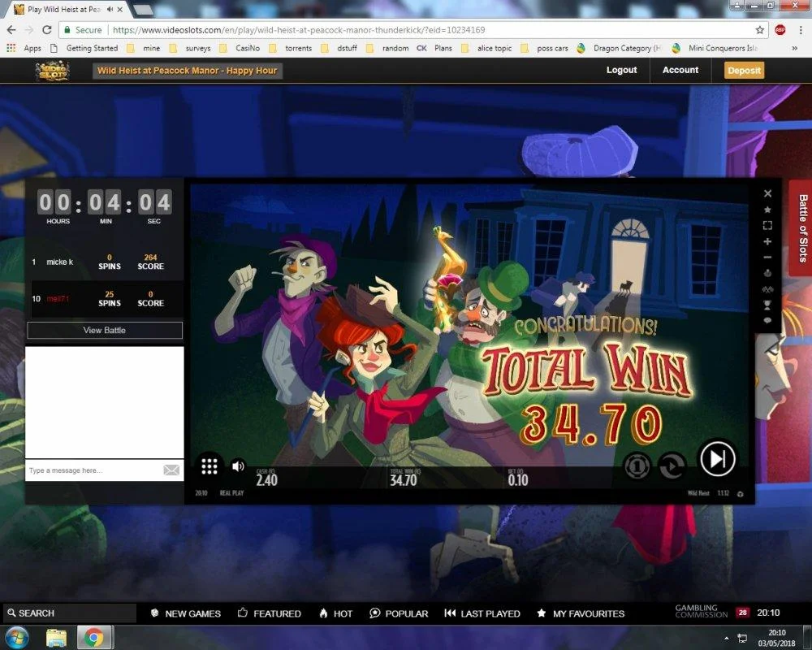Viewport: 812px width, 650px height.
Task: Click the View Battle button
Action: tap(105, 330)
